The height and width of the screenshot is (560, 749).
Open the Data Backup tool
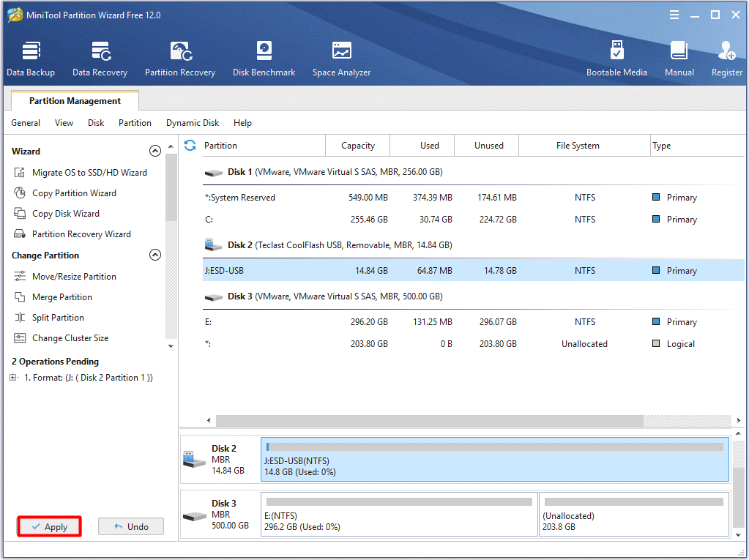31,59
